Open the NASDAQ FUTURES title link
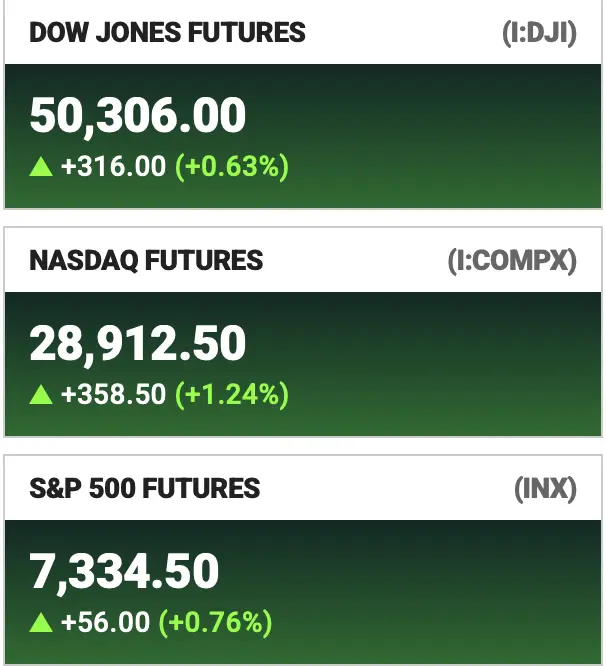Image resolution: width=606 pixels, height=666 pixels. click(x=146, y=260)
